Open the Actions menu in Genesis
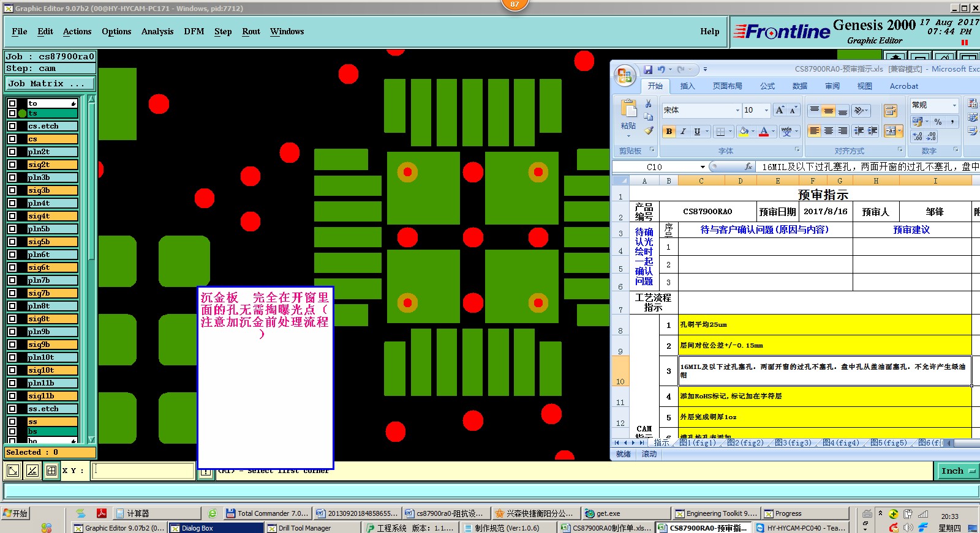This screenshot has width=980, height=533. [x=77, y=31]
